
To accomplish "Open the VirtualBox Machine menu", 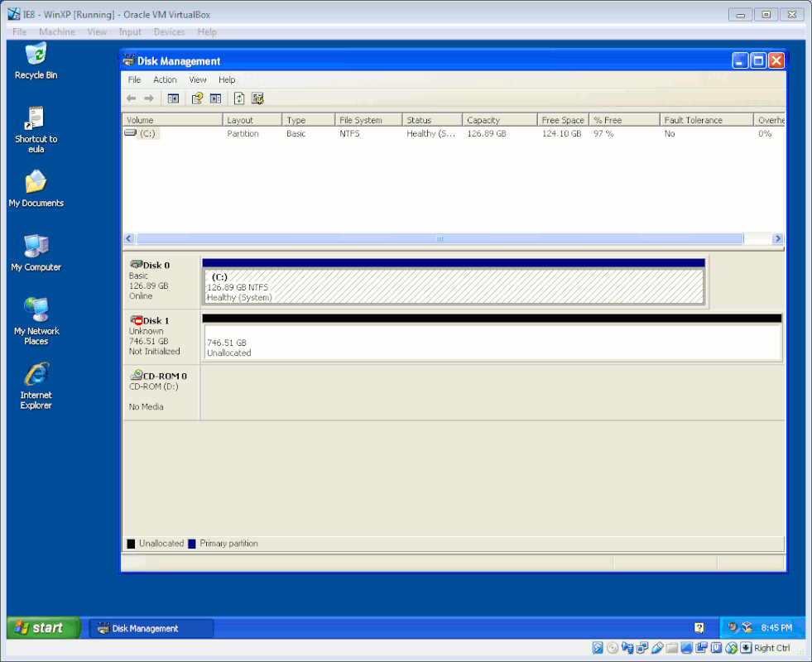I will click(x=57, y=32).
